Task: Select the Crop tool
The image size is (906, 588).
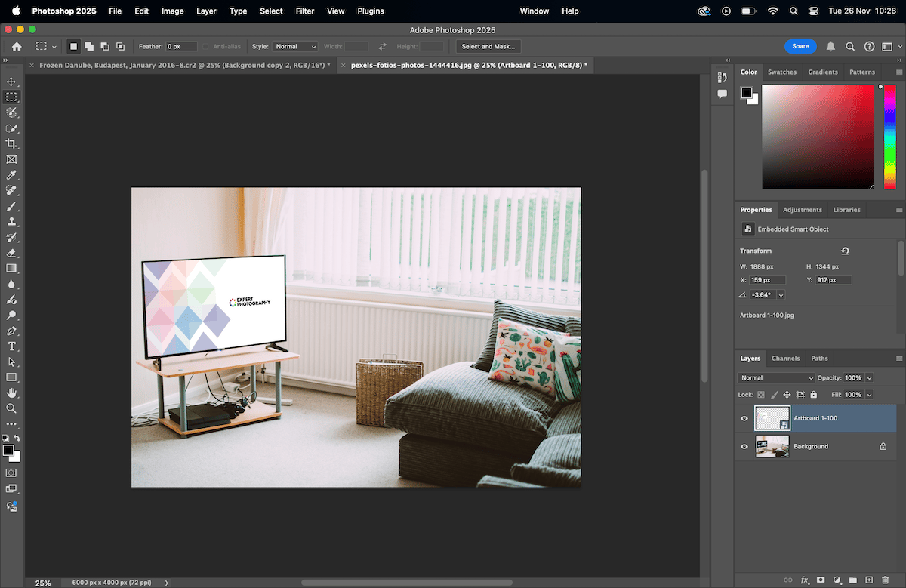Action: point(11,143)
